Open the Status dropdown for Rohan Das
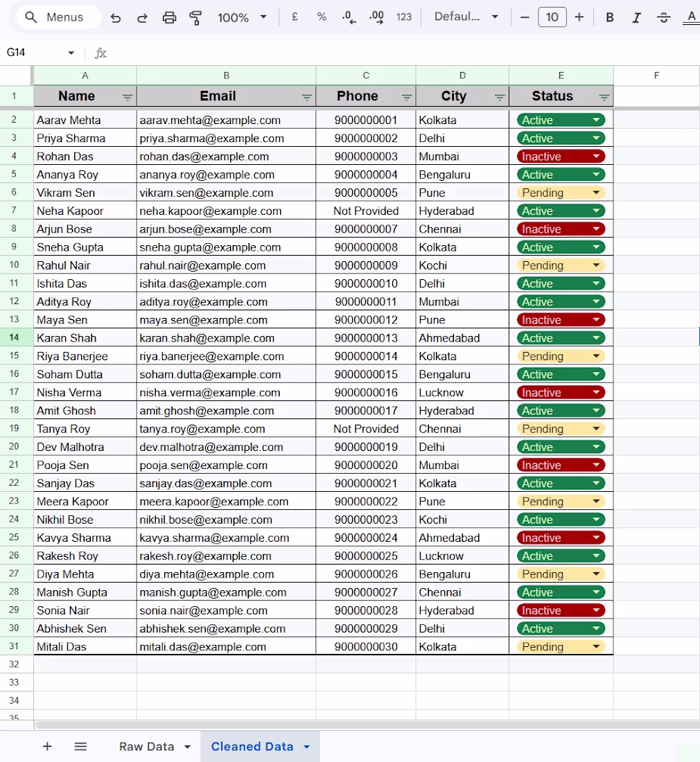 (597, 157)
